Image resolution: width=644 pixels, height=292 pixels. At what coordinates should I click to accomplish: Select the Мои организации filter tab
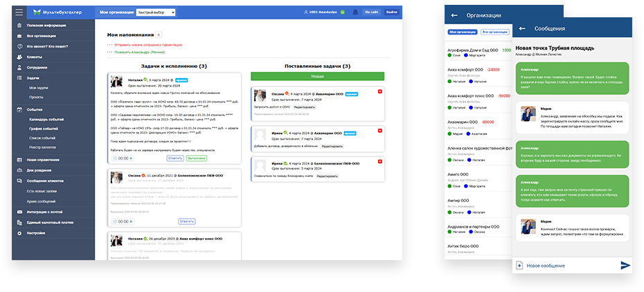click(x=462, y=32)
